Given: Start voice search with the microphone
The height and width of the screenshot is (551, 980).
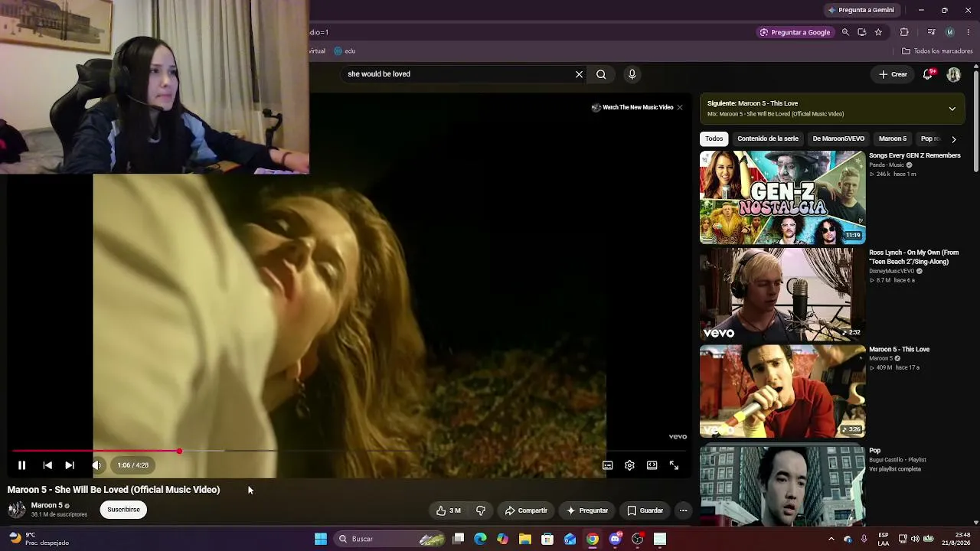Looking at the screenshot, I should pos(632,74).
